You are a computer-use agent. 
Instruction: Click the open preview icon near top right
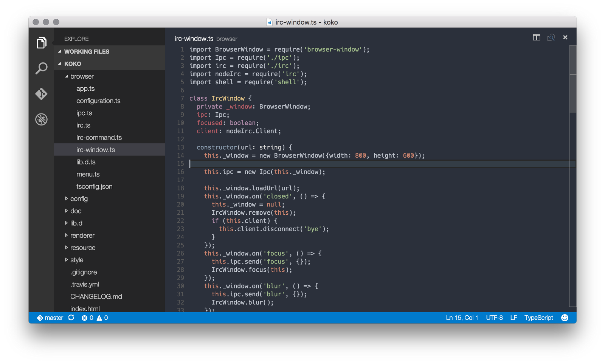point(551,37)
